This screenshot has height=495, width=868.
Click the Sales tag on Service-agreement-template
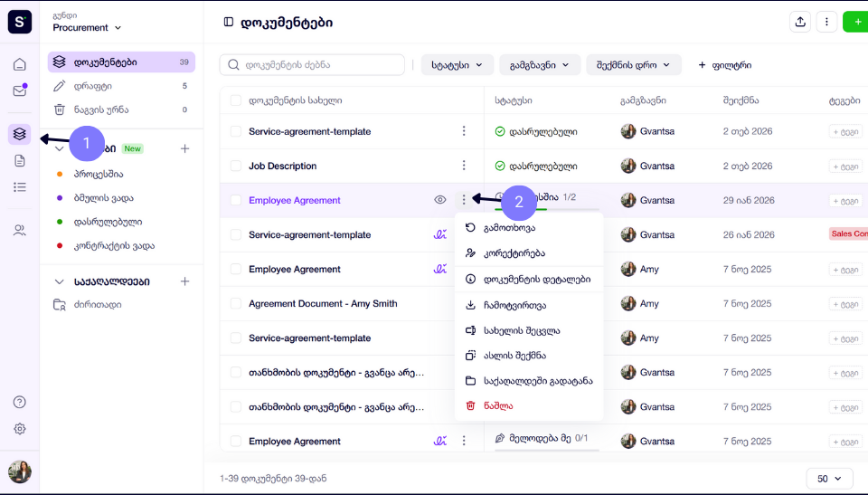849,233
